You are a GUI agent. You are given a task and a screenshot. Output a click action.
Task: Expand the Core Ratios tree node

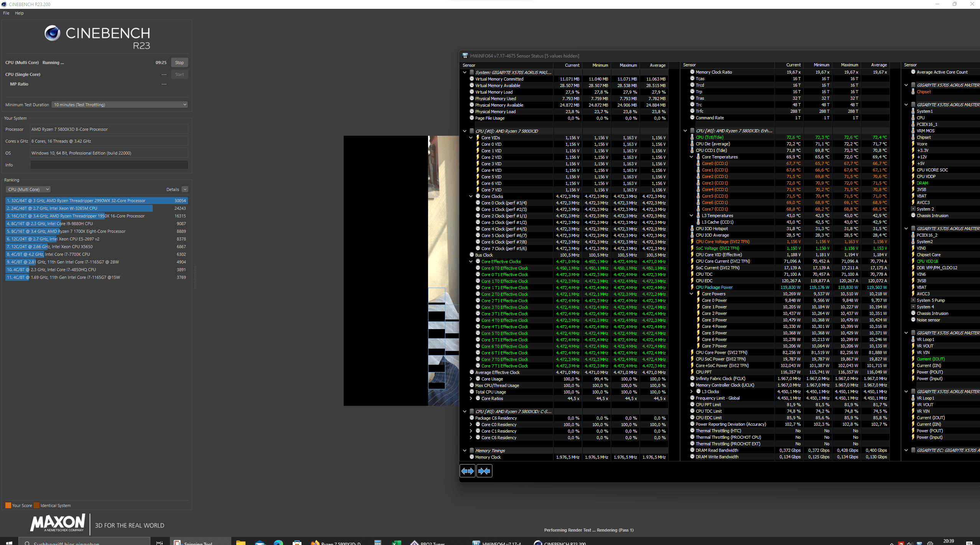pos(471,398)
